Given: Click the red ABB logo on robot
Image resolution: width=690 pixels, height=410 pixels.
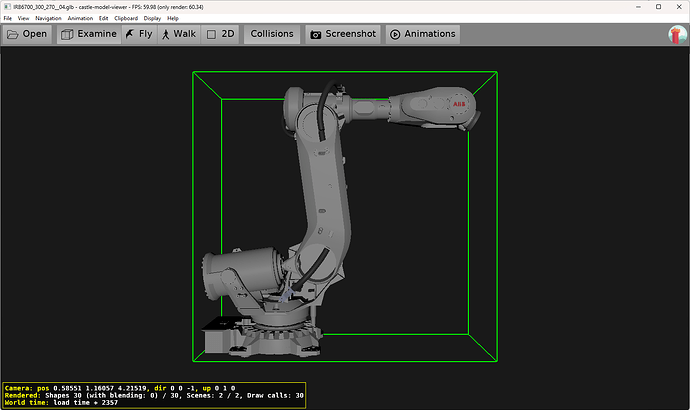Looking at the screenshot, I should click(459, 104).
